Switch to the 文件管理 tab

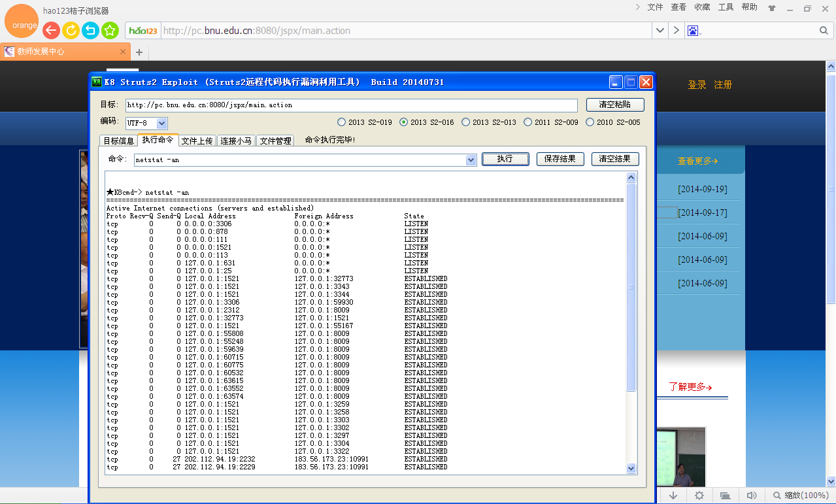point(275,141)
